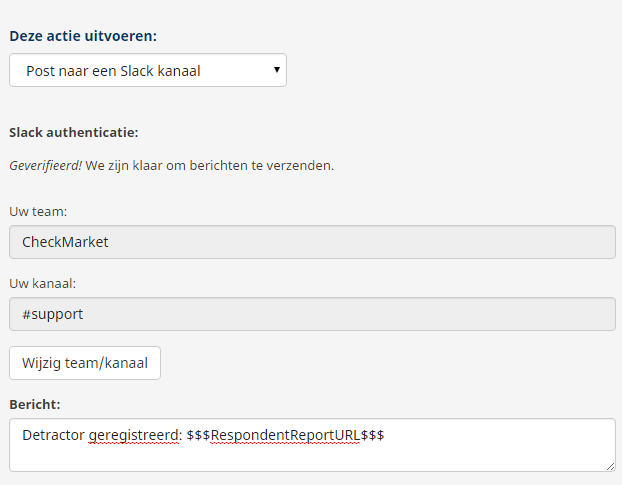622x485 pixels.
Task: Click the 'Bericht:' label
Action: coord(35,404)
